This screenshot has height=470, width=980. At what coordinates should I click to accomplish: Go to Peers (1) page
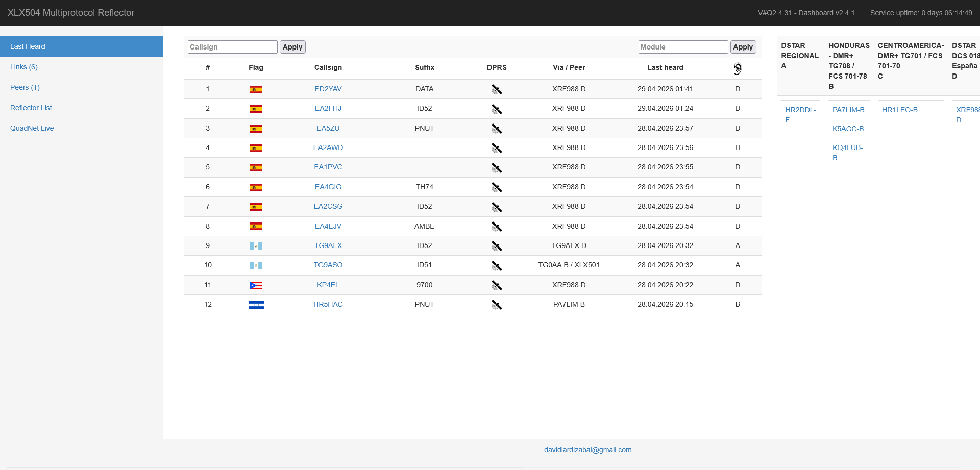(25, 87)
